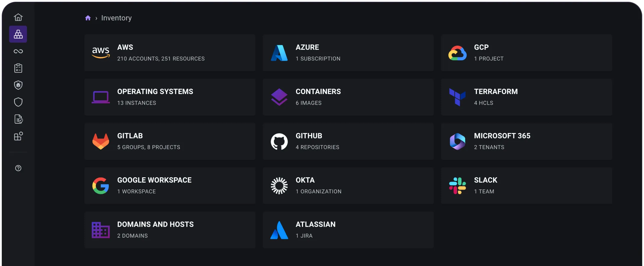
Task: Open the vulnerabilities bug-shield icon
Action: coord(18,85)
